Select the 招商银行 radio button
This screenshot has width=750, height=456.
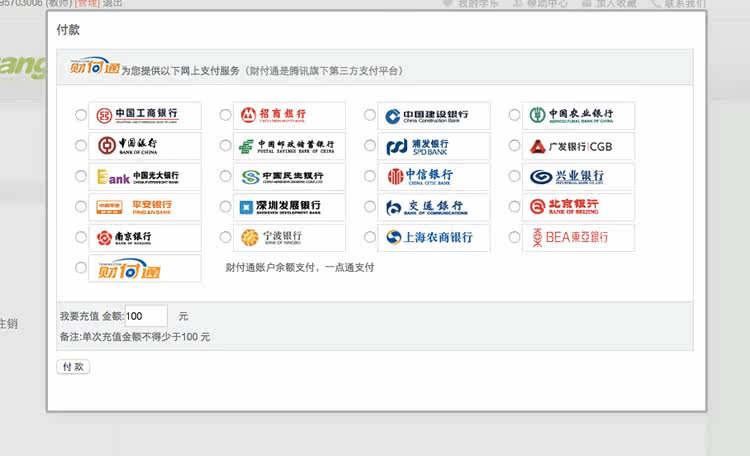pos(225,115)
